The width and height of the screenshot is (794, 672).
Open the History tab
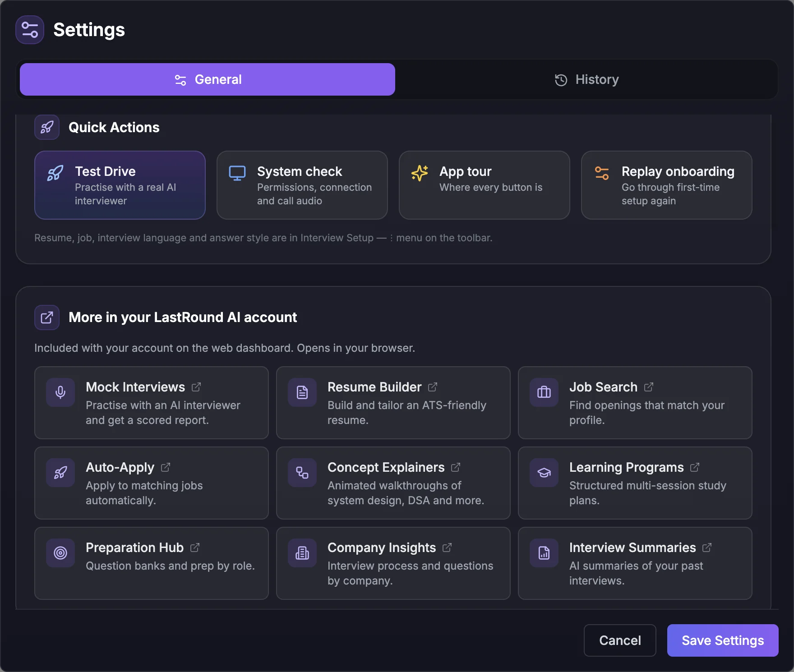pos(586,79)
